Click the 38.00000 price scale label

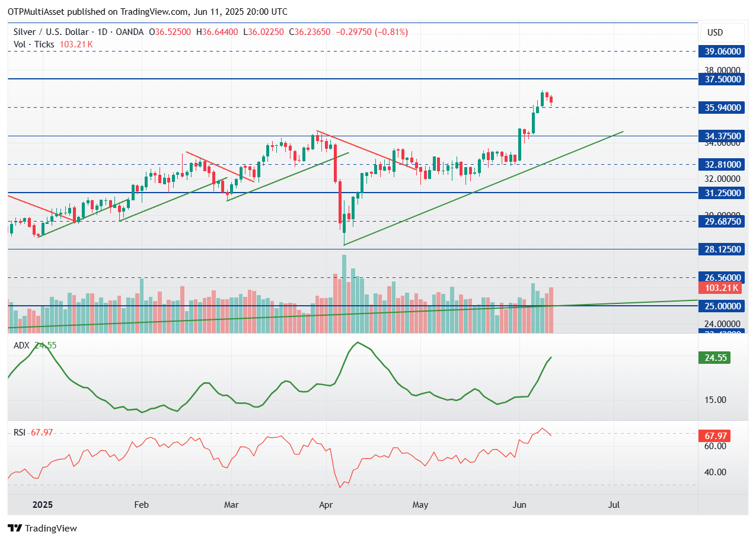coord(723,69)
